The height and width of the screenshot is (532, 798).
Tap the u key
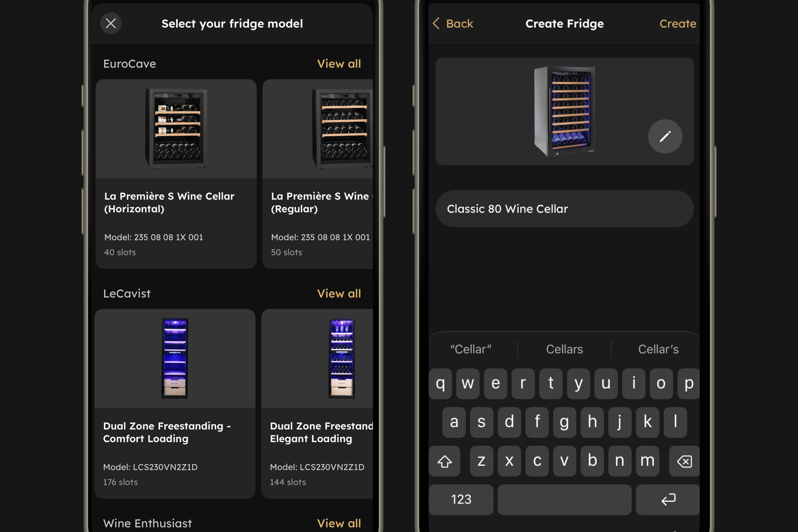(x=606, y=384)
